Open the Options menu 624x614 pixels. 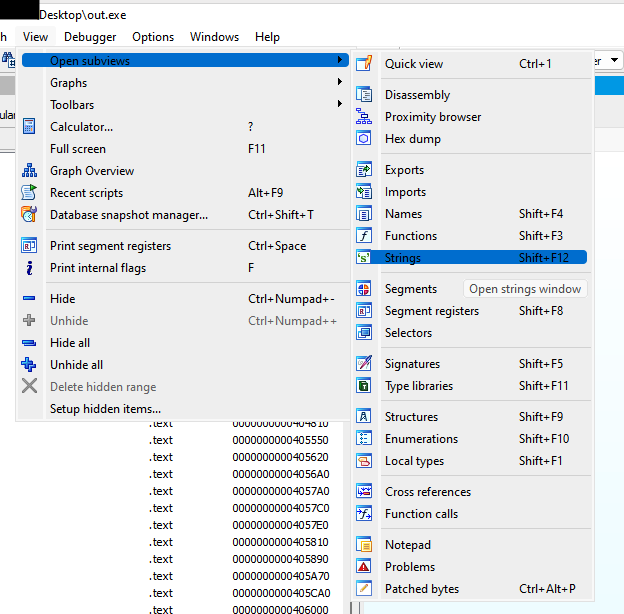point(153,37)
